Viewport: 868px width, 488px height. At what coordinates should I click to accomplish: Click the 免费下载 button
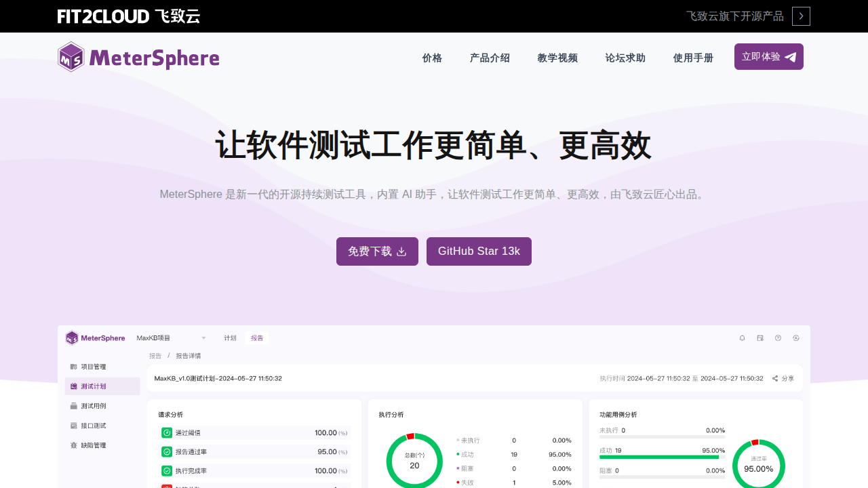tap(377, 251)
